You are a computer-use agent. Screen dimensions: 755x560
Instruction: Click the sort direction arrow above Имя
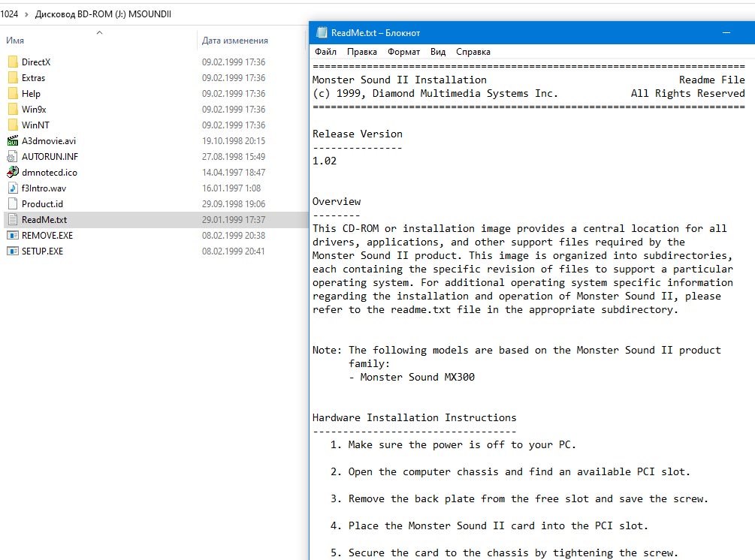100,33
